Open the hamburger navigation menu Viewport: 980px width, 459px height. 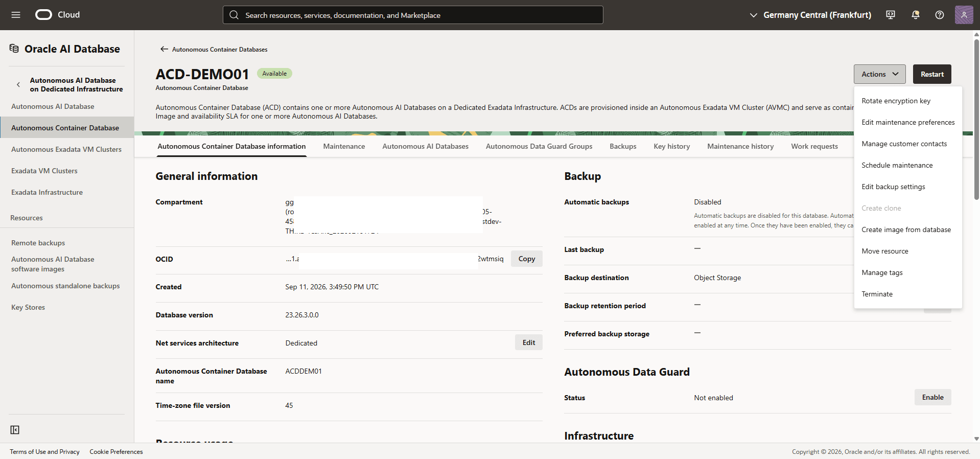16,15
